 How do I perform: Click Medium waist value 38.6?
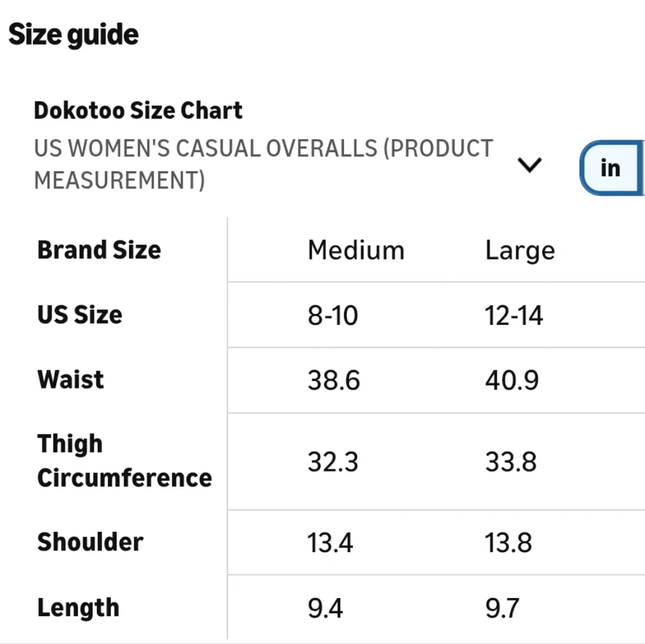pyautogui.click(x=333, y=381)
